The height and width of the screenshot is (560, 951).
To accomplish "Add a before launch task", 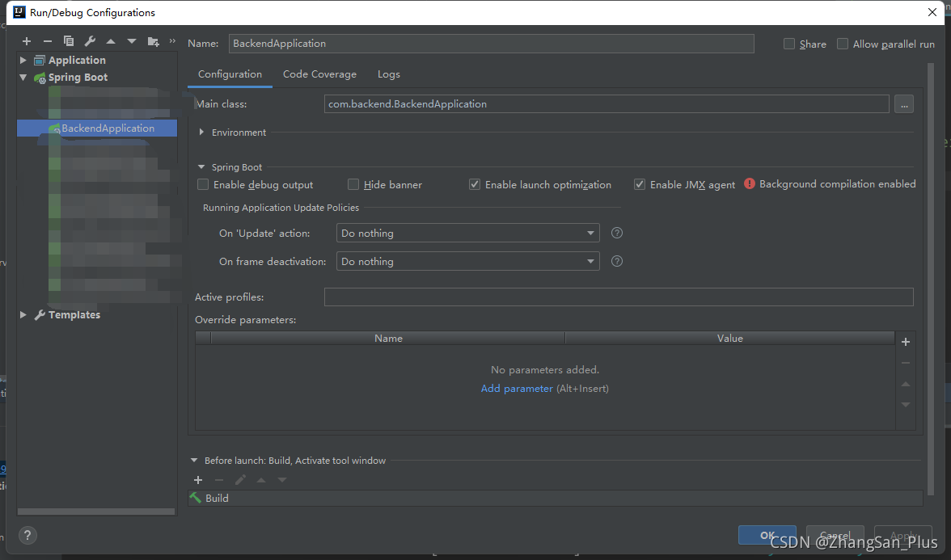I will click(197, 480).
